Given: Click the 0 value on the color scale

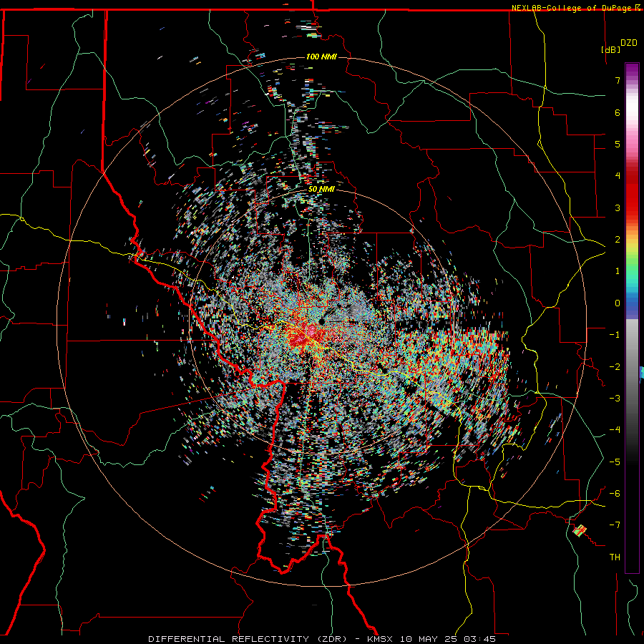Looking at the screenshot, I should point(618,303).
